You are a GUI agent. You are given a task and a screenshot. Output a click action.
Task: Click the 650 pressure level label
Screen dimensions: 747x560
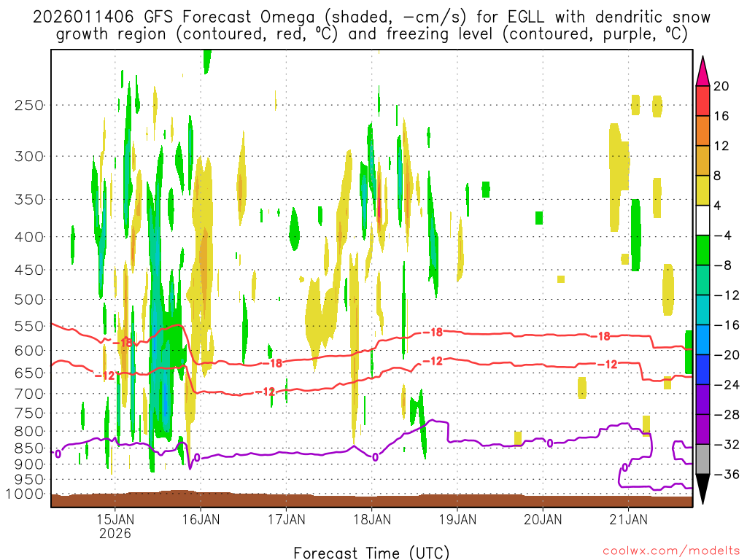(29, 373)
